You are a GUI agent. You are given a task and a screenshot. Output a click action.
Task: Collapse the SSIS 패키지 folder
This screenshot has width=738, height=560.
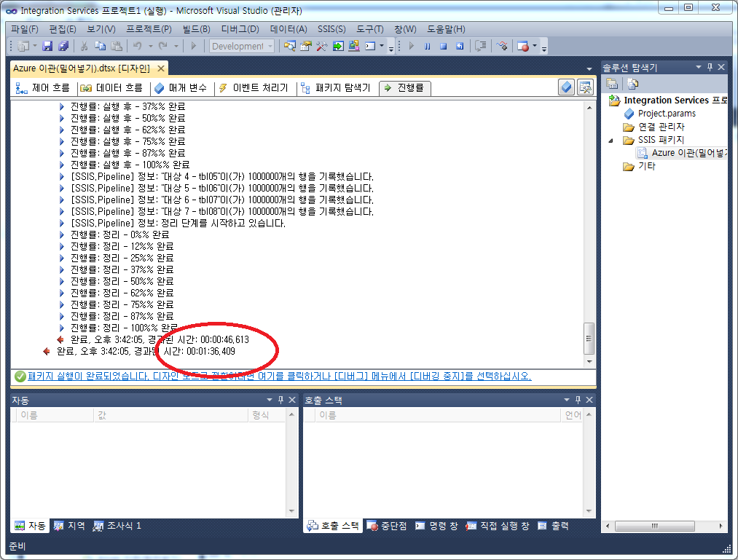coord(611,141)
